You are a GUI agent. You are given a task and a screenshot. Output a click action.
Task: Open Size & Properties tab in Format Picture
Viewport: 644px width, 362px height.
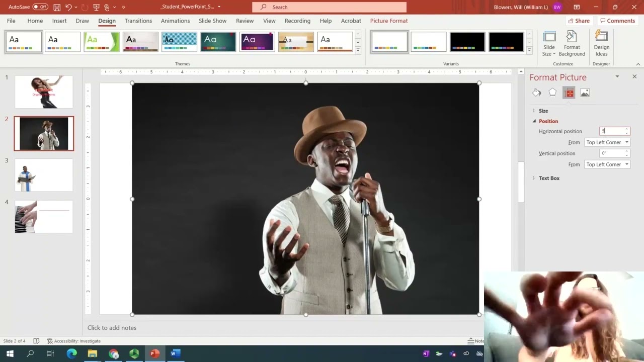[x=569, y=93]
